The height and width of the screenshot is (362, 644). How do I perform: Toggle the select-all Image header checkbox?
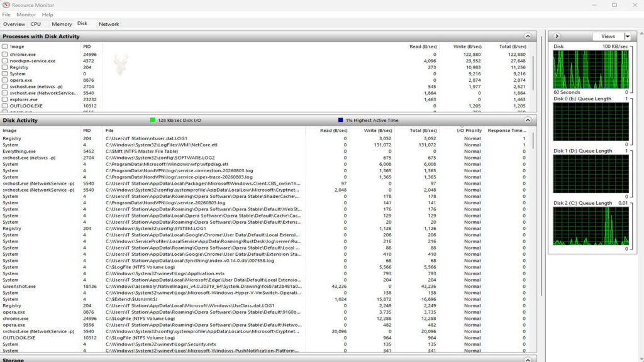pos(5,47)
